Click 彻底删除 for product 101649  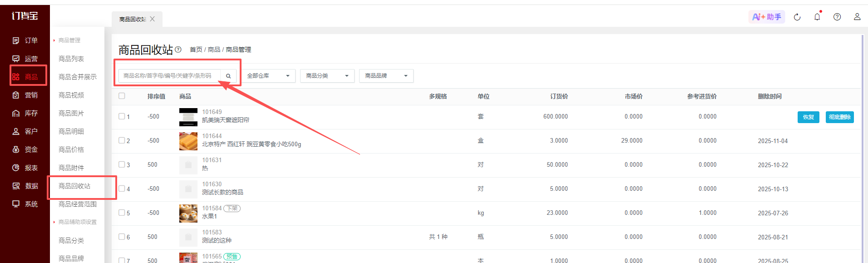click(x=840, y=117)
